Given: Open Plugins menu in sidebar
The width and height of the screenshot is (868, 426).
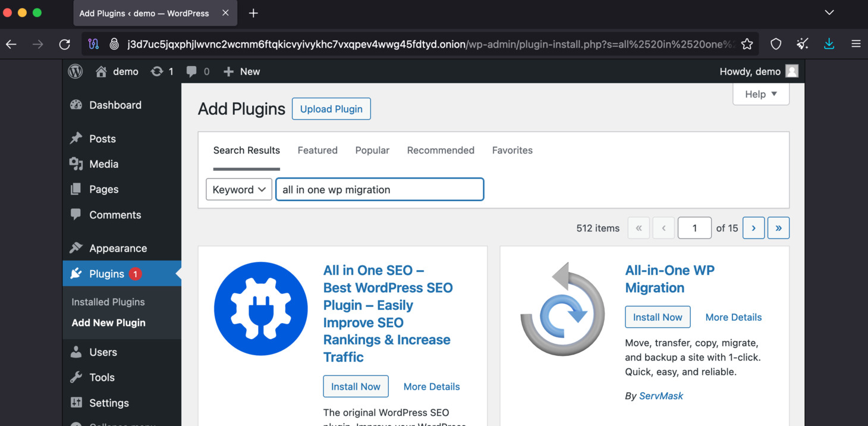Looking at the screenshot, I should (x=122, y=274).
